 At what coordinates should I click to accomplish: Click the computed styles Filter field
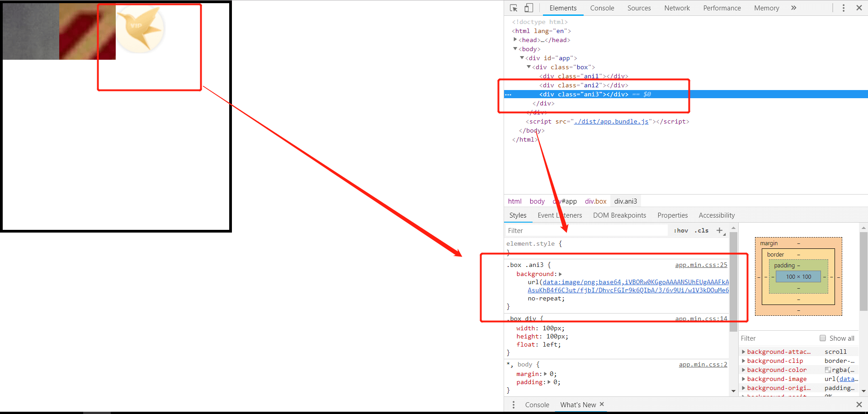click(778, 338)
